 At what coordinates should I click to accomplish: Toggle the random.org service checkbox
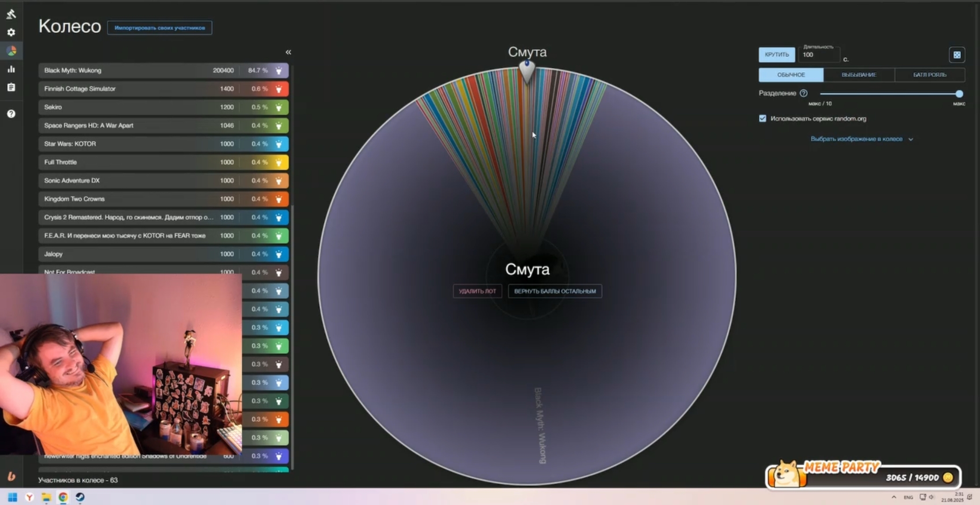(x=762, y=118)
